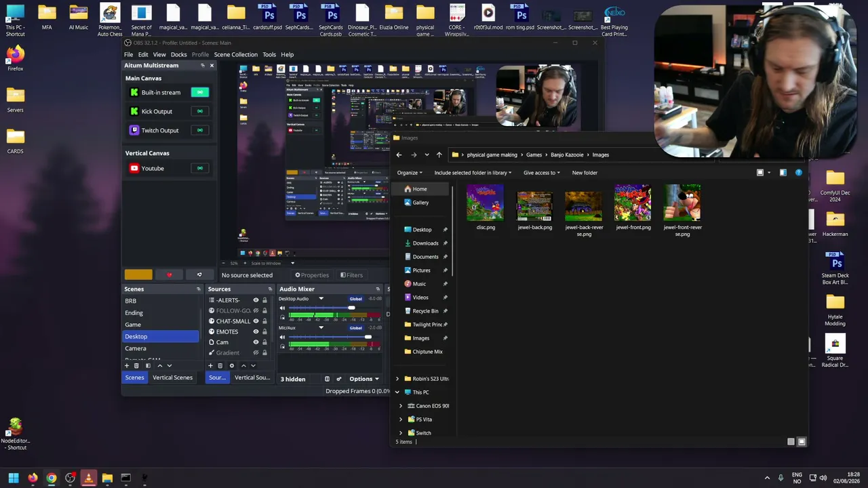Move the selected source down
The width and height of the screenshot is (868, 488).
click(x=253, y=366)
